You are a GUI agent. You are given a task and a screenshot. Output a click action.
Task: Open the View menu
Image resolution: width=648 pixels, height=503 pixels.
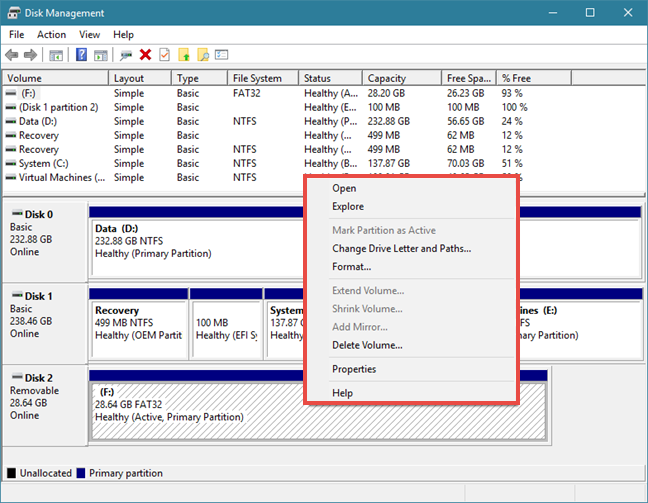90,35
